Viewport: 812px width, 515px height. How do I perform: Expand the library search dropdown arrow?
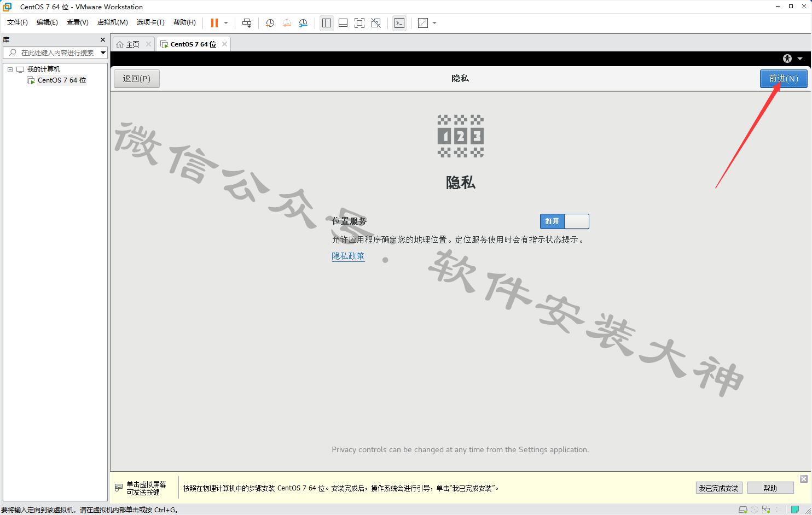(103, 52)
